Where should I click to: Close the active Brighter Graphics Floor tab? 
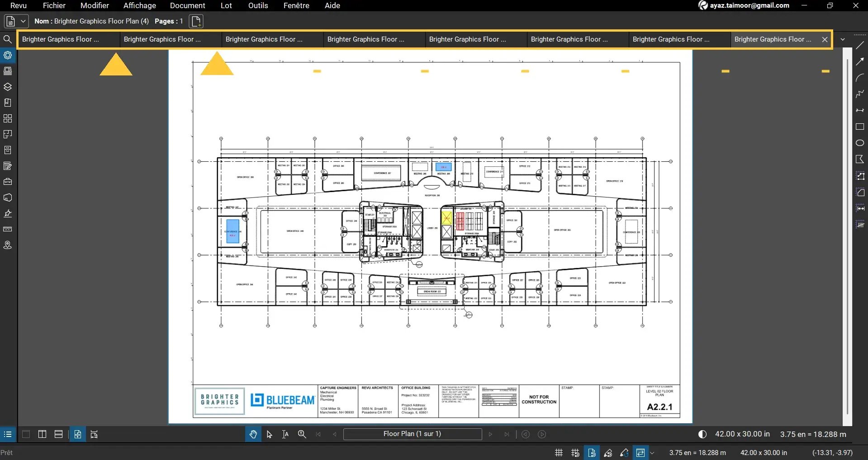pos(825,39)
